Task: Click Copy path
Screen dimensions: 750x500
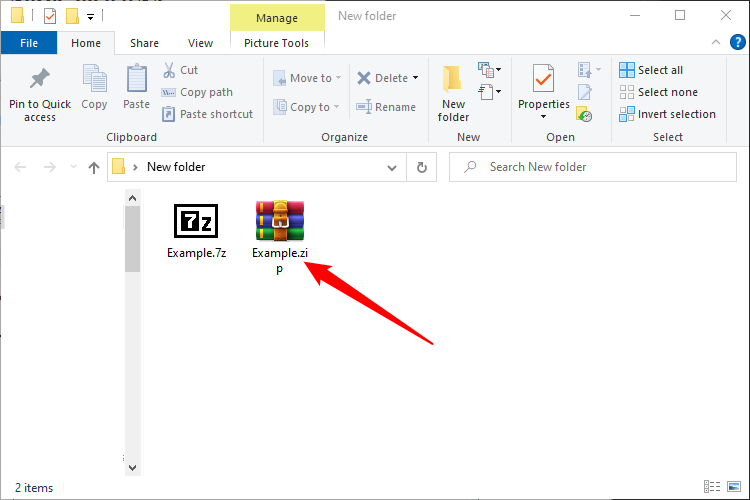Action: (197, 92)
